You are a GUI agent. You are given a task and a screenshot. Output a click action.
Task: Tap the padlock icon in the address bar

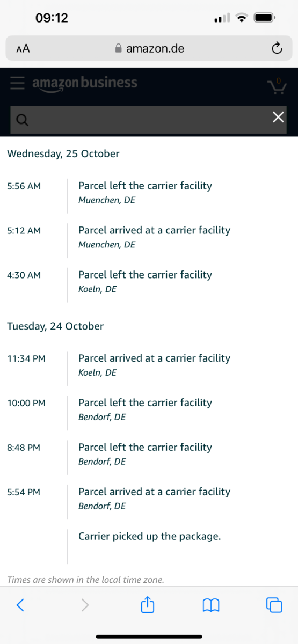pyautogui.click(x=119, y=48)
